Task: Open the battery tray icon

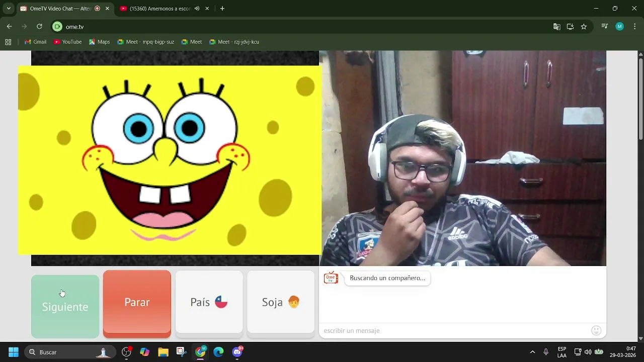Action: point(599,352)
